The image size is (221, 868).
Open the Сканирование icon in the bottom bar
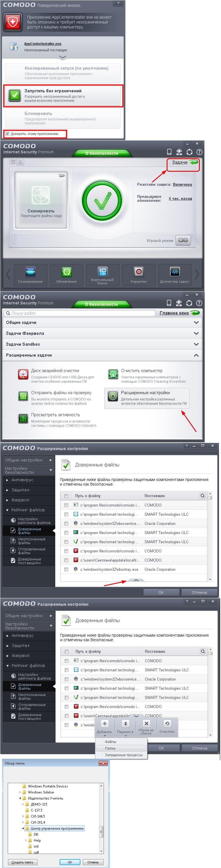tap(30, 271)
